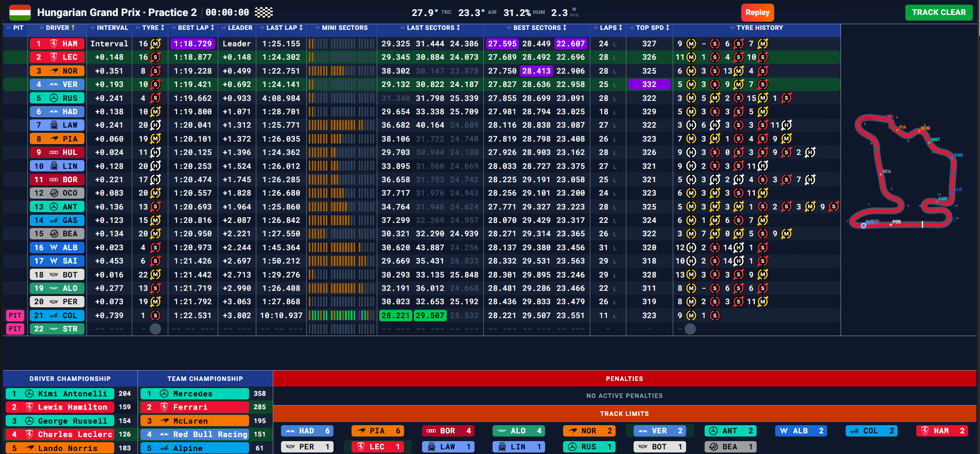Click the INTERVAL column header
This screenshot has height=454, width=980.
point(109,28)
